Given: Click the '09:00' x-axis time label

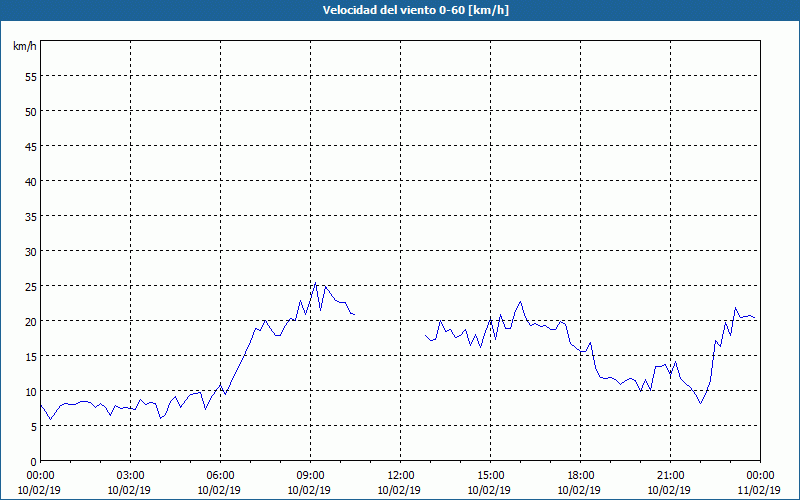Looking at the screenshot, I should [310, 476].
